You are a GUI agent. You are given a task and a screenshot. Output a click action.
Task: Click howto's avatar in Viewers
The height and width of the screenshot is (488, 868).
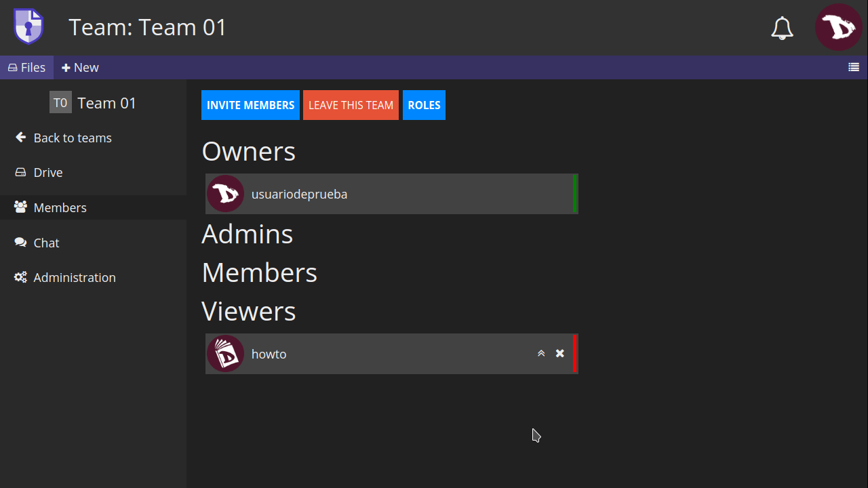click(225, 354)
